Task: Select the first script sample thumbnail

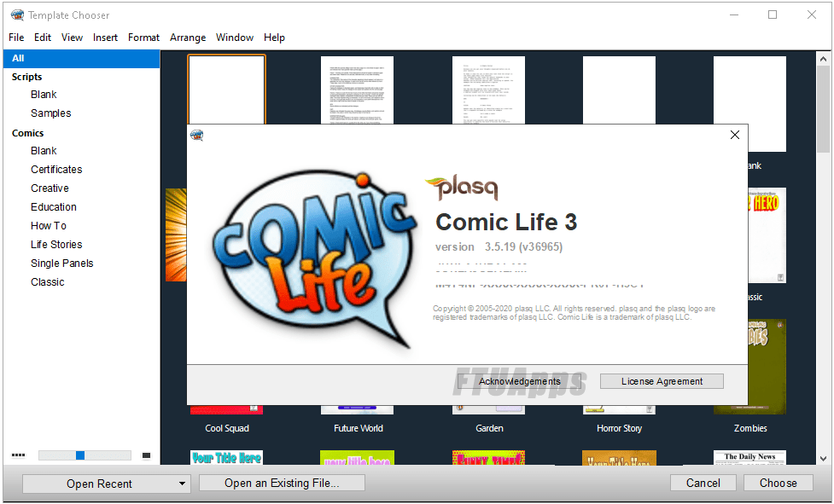Action: [357, 90]
